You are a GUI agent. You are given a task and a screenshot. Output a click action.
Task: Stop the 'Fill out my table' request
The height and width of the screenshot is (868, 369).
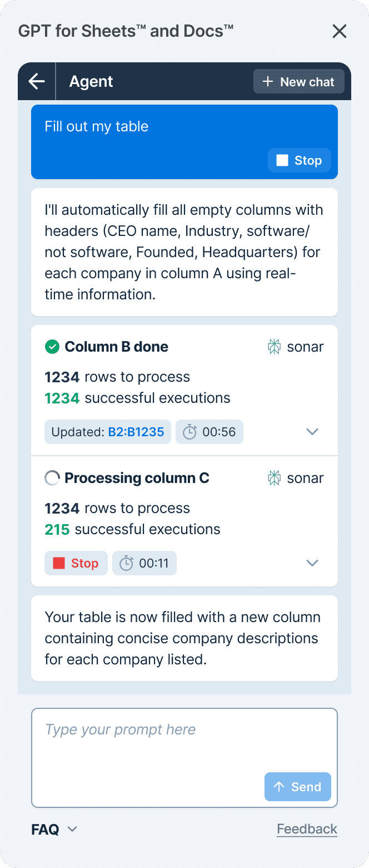pos(300,160)
